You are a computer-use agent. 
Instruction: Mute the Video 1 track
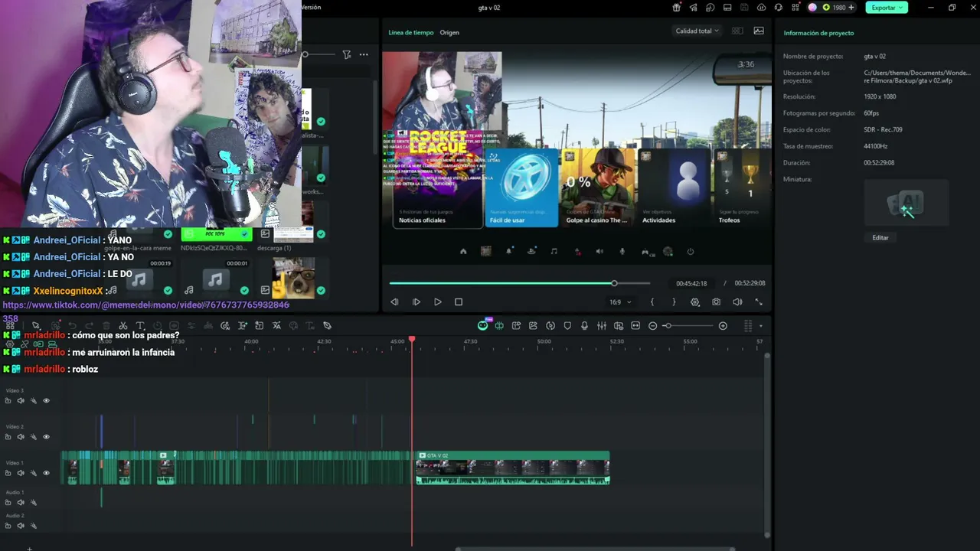[21, 473]
